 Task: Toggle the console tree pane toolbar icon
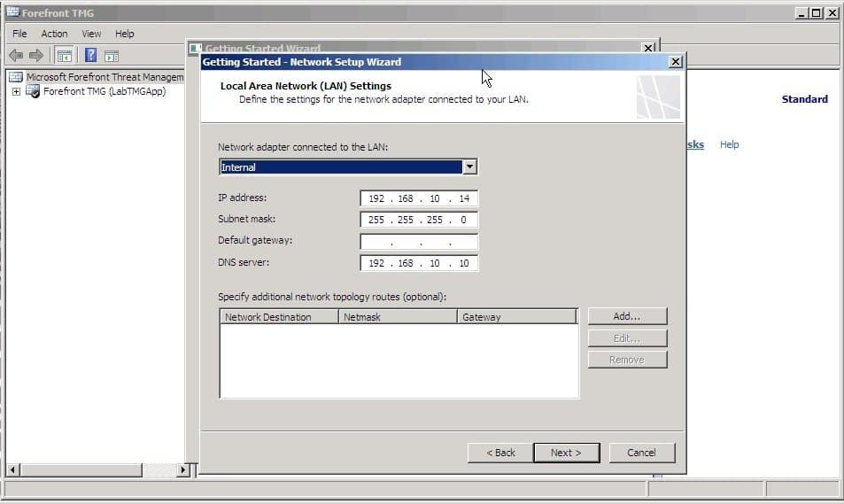[x=64, y=56]
